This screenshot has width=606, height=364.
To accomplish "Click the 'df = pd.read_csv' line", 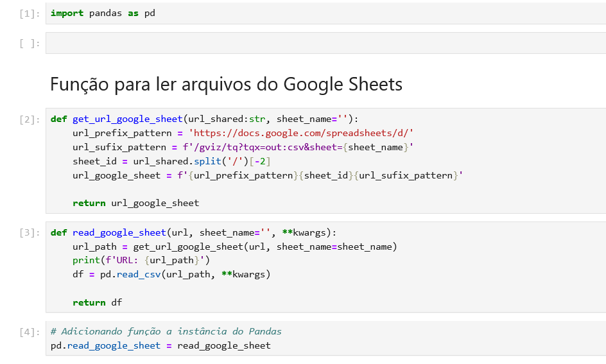I will coord(171,274).
